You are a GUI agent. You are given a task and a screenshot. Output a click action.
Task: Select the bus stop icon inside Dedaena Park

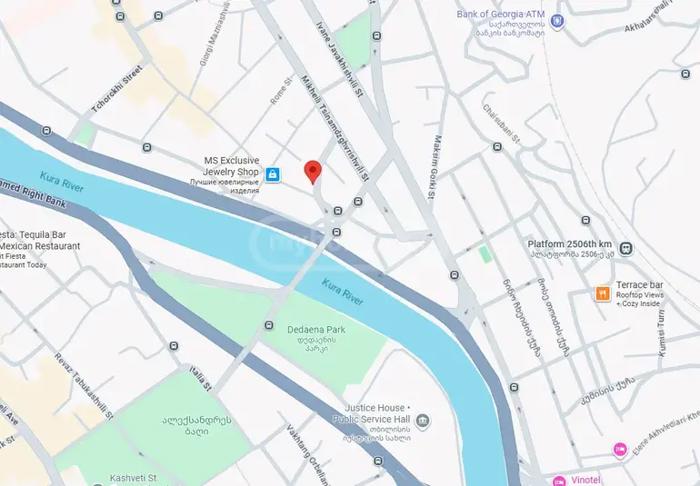268,325
